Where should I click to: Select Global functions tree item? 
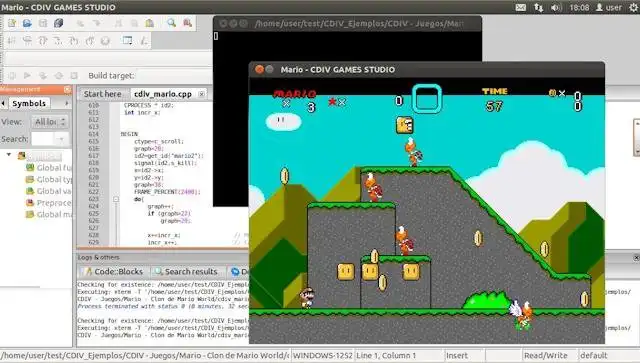point(49,167)
